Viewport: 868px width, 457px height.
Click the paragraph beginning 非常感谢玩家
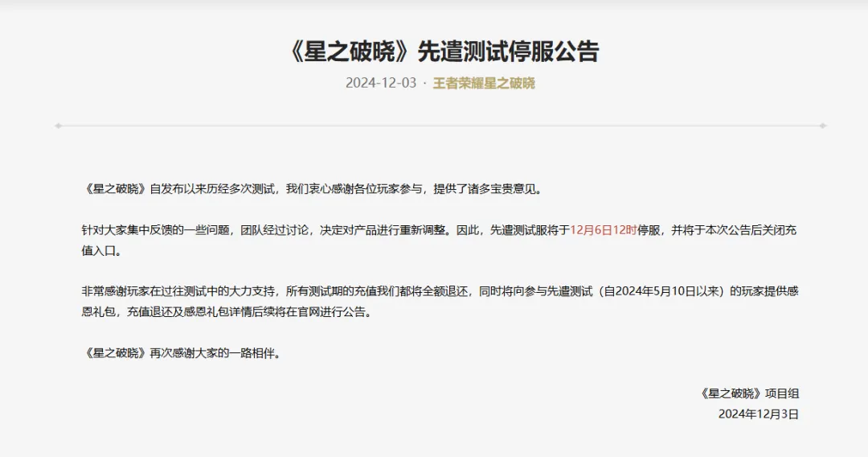click(440, 302)
